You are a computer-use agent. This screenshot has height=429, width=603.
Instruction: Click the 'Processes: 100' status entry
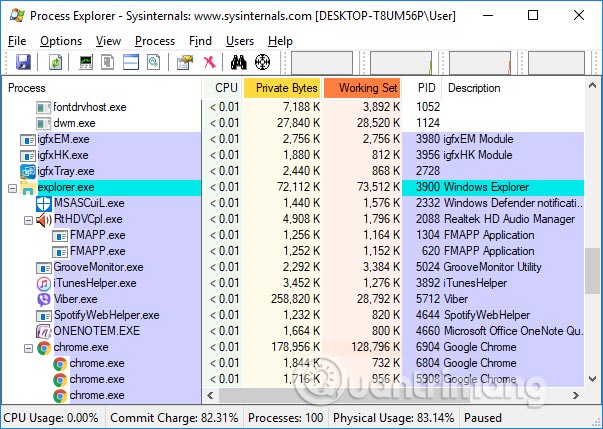[x=285, y=418]
